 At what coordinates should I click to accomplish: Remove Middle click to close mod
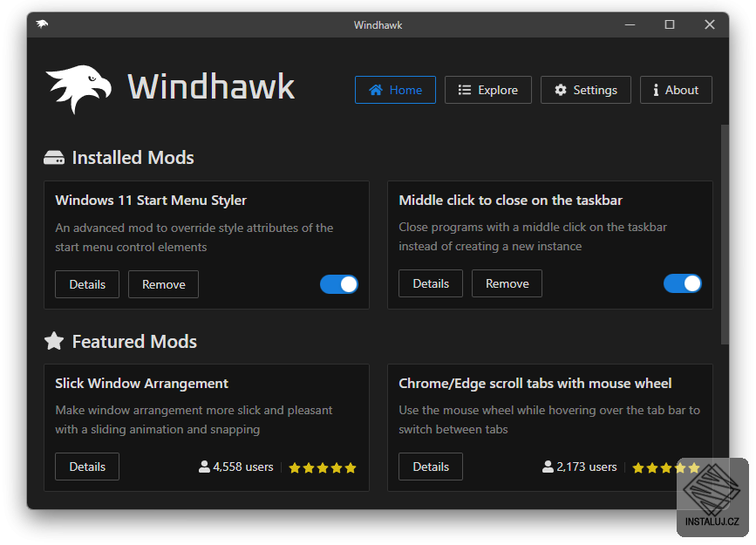507,283
